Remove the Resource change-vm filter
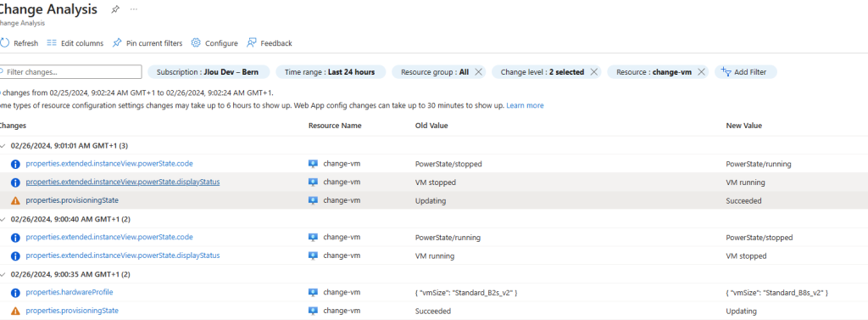 click(x=701, y=72)
